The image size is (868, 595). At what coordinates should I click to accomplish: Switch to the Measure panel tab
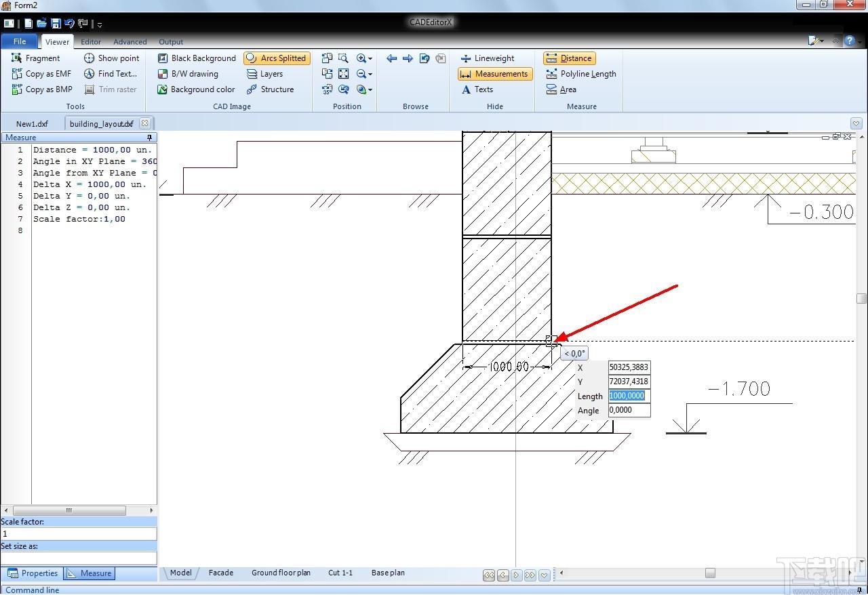(90, 573)
